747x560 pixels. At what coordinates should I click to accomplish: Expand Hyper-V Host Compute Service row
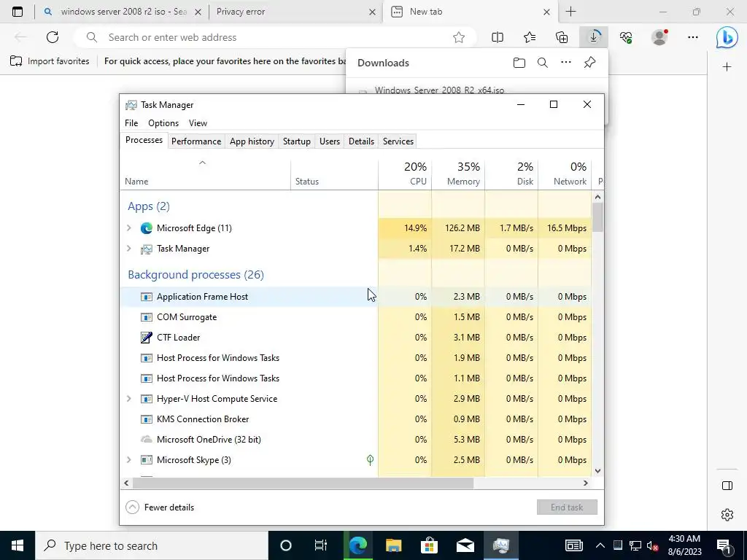click(x=128, y=399)
